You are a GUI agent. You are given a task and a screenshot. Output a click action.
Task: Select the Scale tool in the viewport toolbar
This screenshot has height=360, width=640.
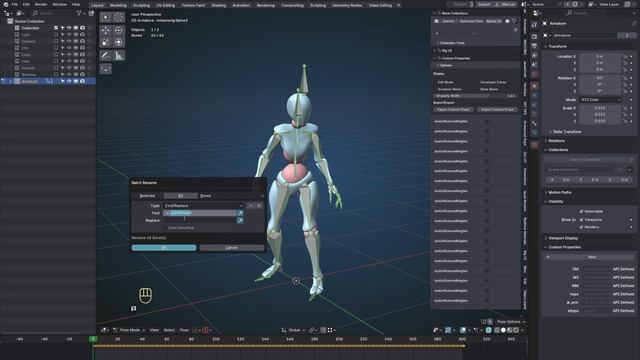[x=106, y=42]
